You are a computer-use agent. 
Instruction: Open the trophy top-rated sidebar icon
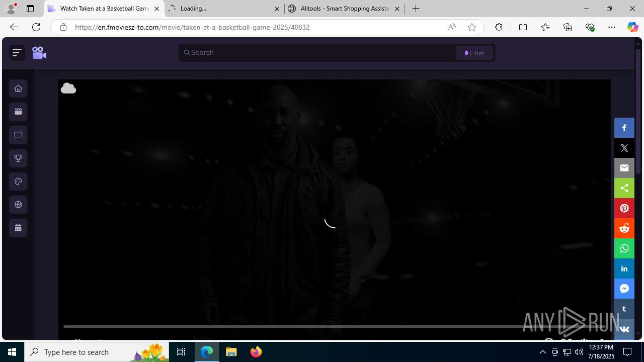click(x=18, y=158)
